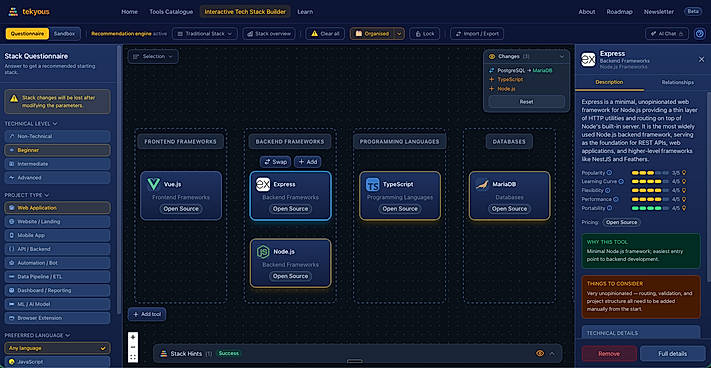The image size is (711, 368).
Task: Open the Learn page
Action: click(x=305, y=12)
